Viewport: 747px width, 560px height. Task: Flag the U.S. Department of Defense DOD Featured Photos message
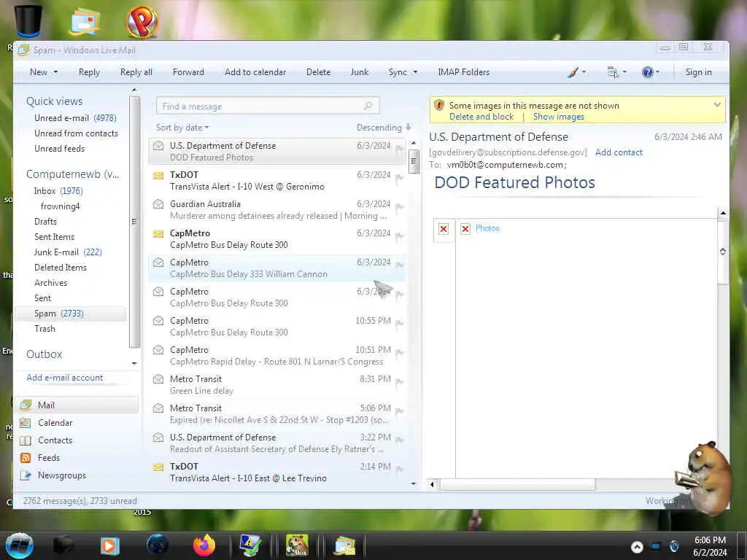[399, 149]
